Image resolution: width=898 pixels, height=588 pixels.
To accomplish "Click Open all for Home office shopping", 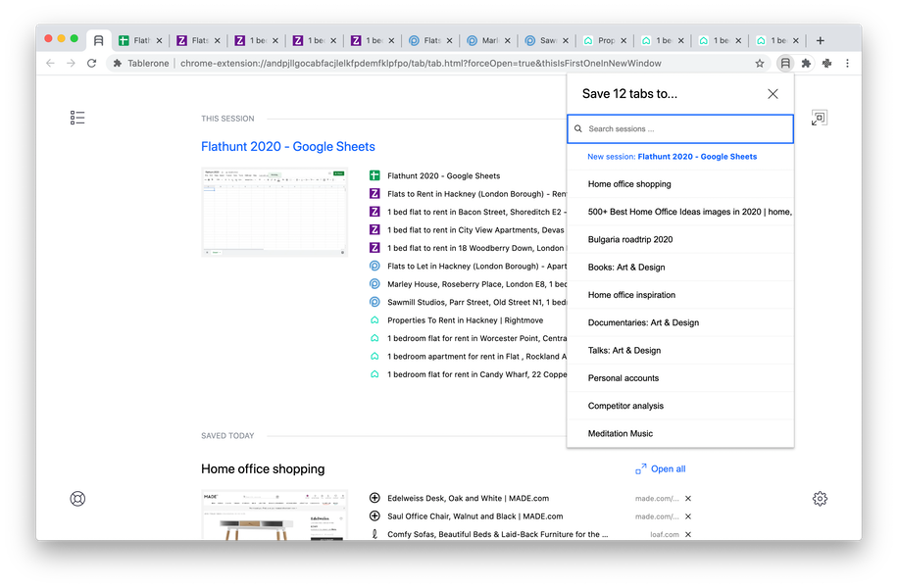I will (661, 469).
